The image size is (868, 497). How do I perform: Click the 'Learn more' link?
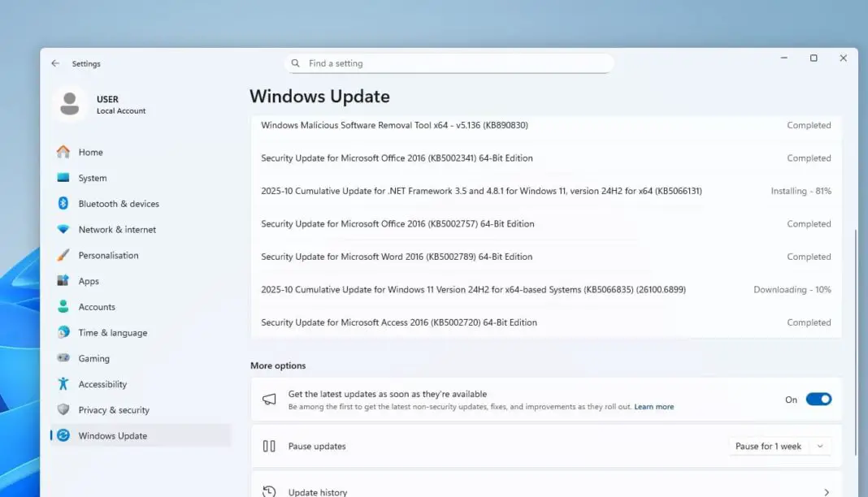pyautogui.click(x=653, y=407)
